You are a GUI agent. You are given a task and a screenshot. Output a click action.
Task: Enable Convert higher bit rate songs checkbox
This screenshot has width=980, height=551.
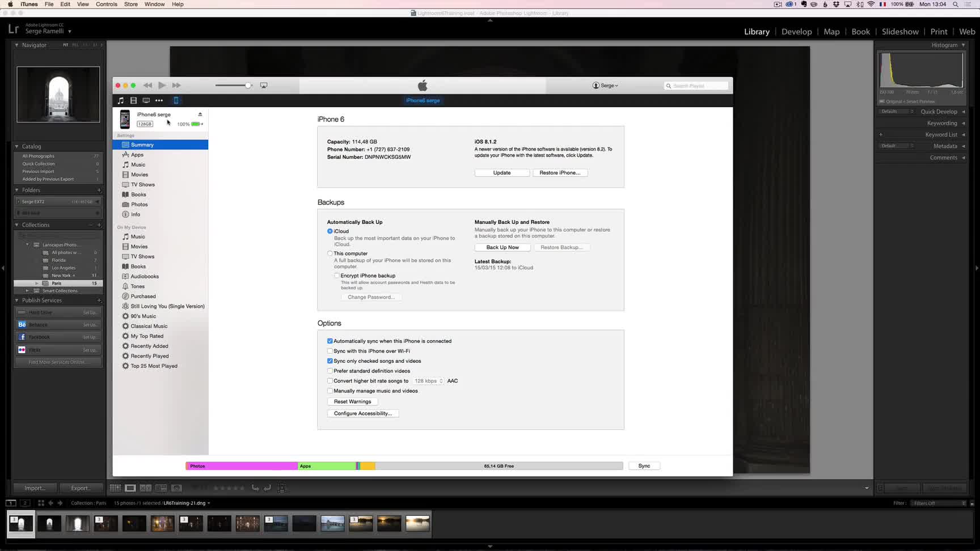coord(330,381)
